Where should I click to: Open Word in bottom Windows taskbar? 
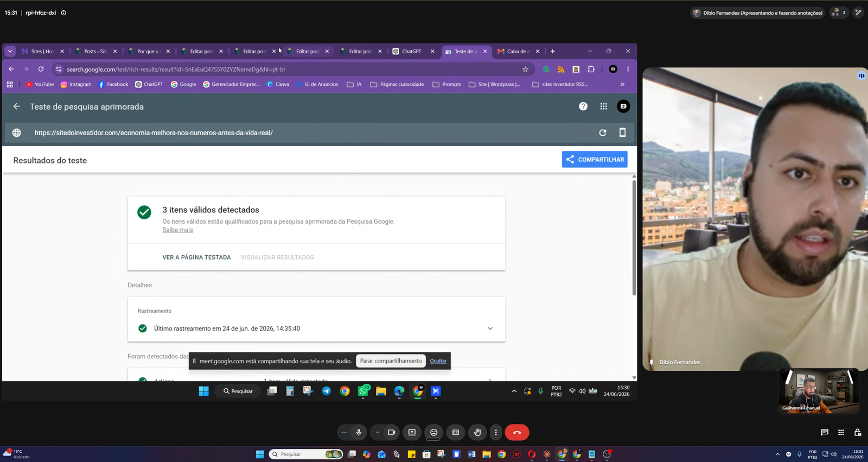point(471,454)
